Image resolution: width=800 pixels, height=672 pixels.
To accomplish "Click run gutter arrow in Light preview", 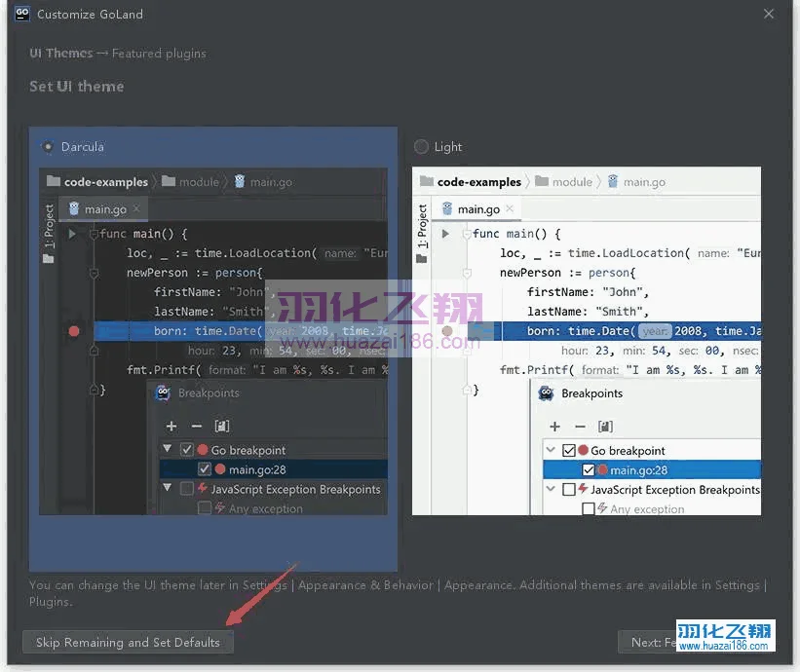I will pos(445,234).
